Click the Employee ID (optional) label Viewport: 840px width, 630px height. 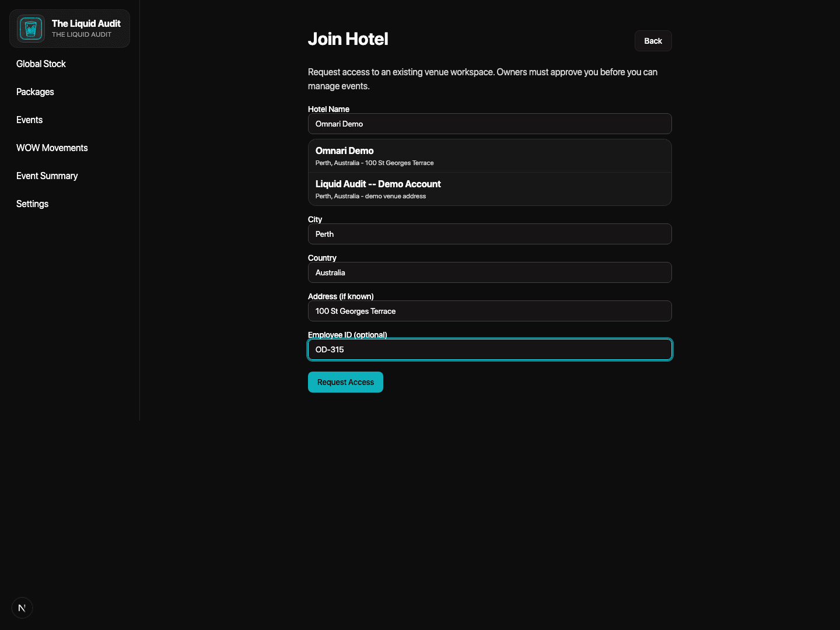coord(348,334)
